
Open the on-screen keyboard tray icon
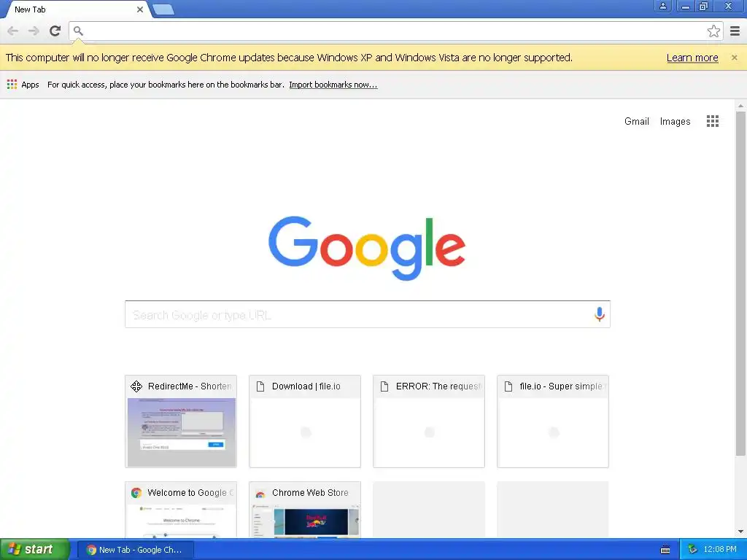[x=665, y=550]
